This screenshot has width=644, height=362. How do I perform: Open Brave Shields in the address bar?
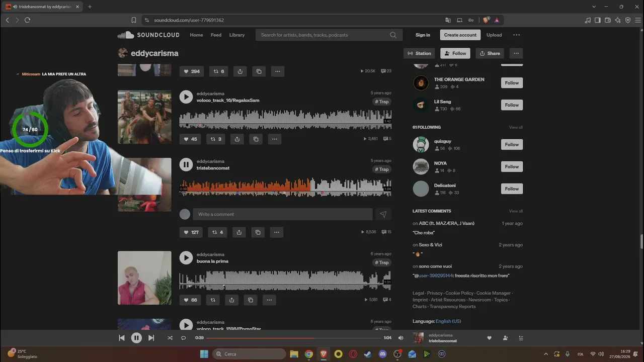coord(486,20)
